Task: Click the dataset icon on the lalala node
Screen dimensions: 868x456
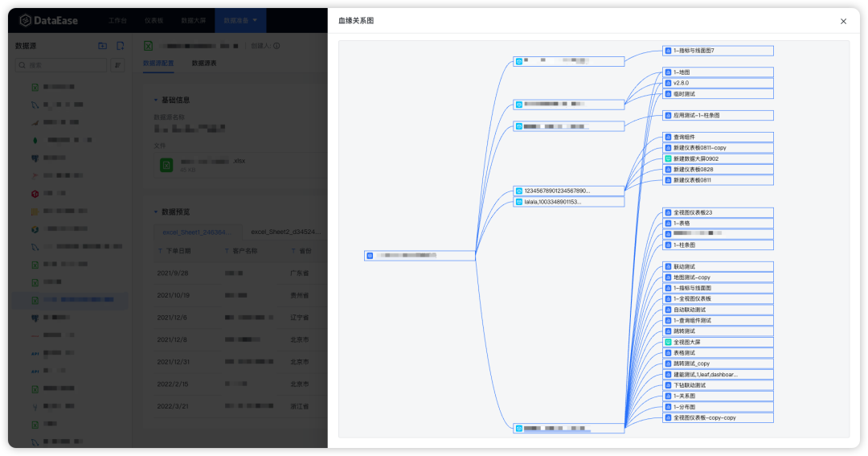Action: 519,202
